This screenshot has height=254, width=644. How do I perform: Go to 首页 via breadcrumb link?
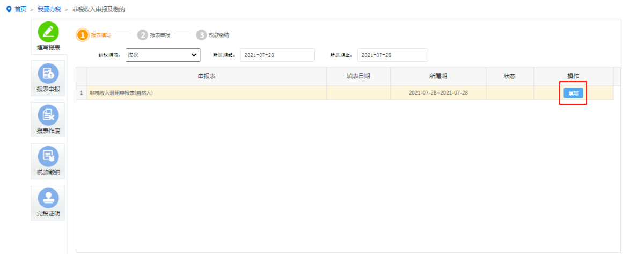20,10
